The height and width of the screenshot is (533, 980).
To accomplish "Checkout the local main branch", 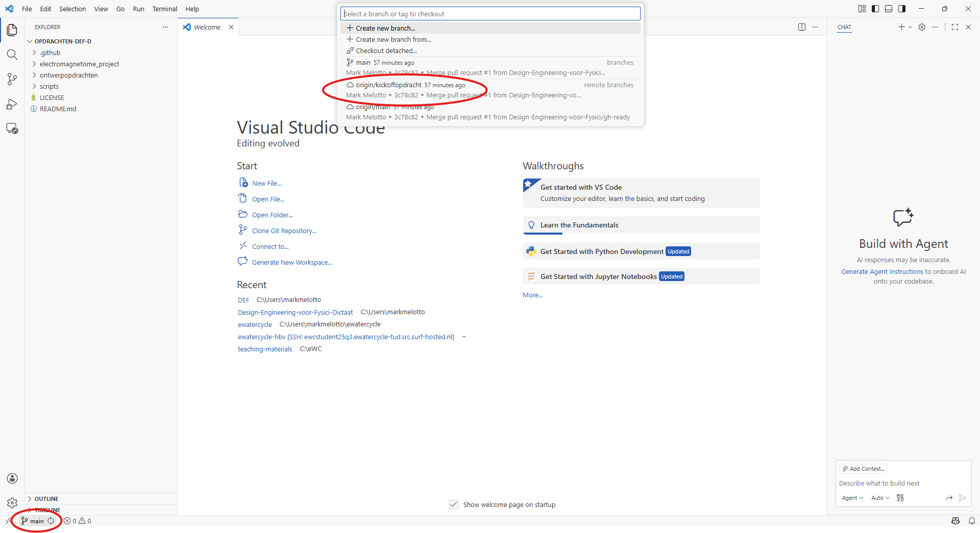I will pos(491,67).
